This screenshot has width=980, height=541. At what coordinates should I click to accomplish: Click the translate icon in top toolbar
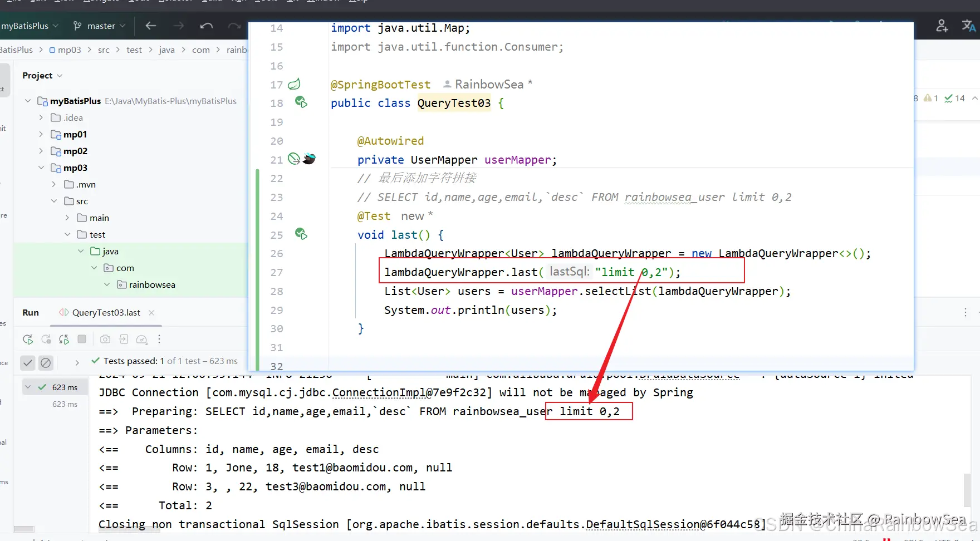click(969, 26)
